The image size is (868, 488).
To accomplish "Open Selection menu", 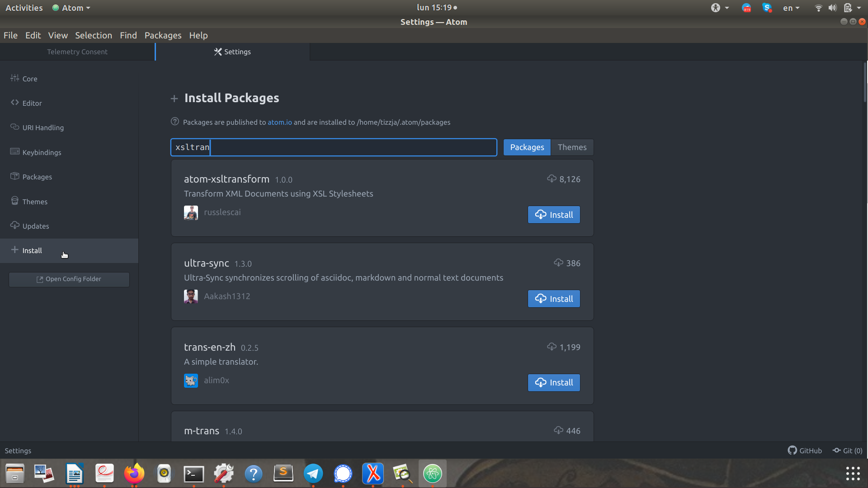I will pyautogui.click(x=94, y=35).
